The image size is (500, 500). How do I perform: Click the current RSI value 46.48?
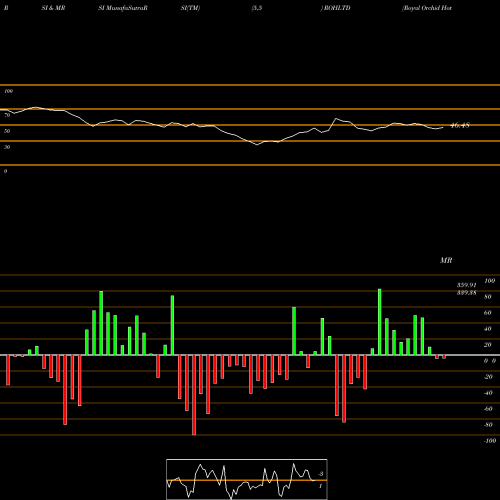point(460,126)
